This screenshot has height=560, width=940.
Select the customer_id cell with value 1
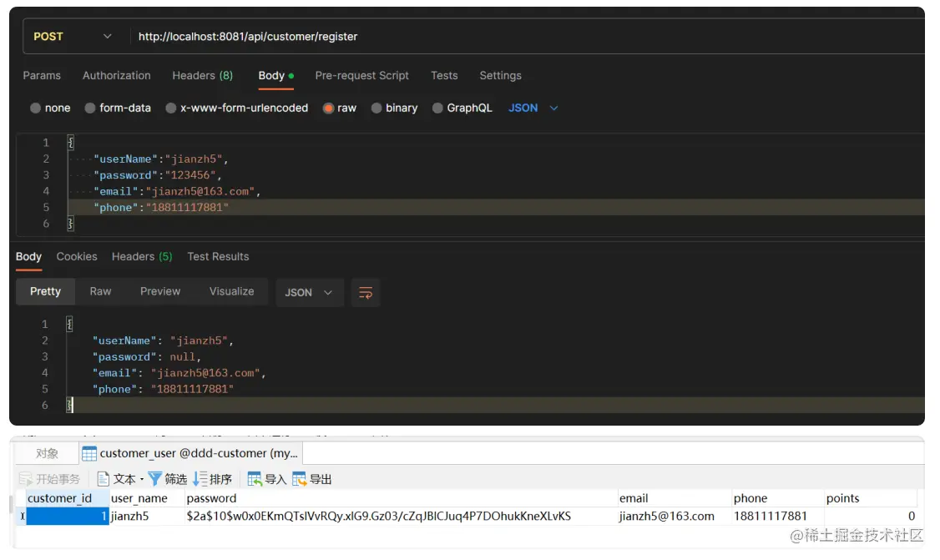click(67, 517)
